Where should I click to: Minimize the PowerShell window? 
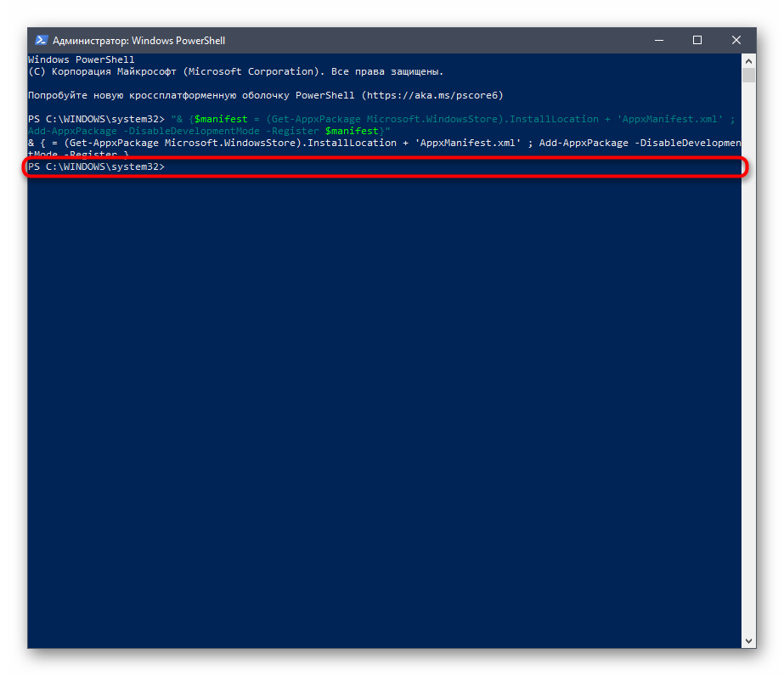[658, 40]
